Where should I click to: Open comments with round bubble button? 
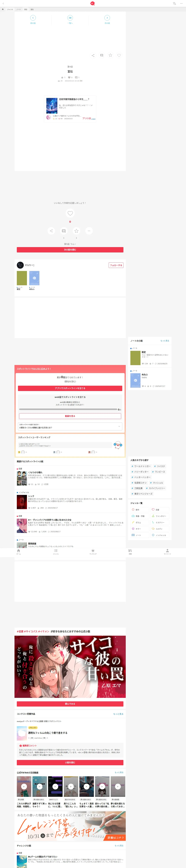[x=63, y=231]
